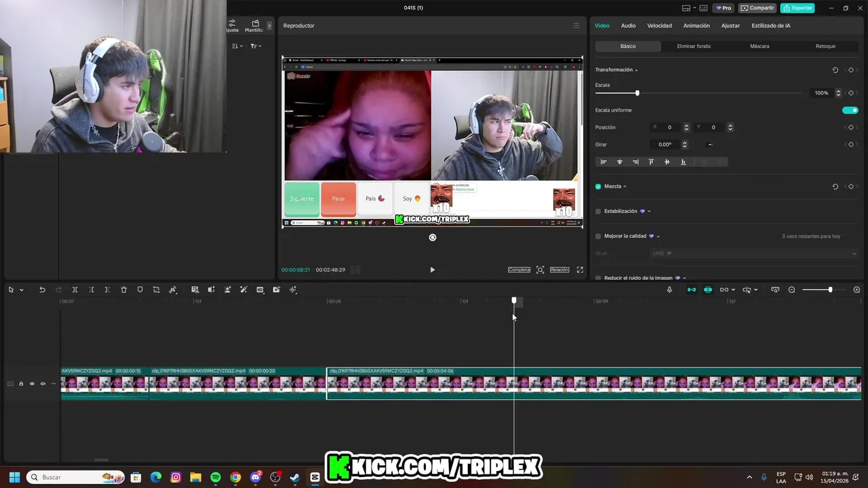Viewport: 868px width, 488px height.
Task: Click the Relación aspect ratio button
Action: [559, 270]
